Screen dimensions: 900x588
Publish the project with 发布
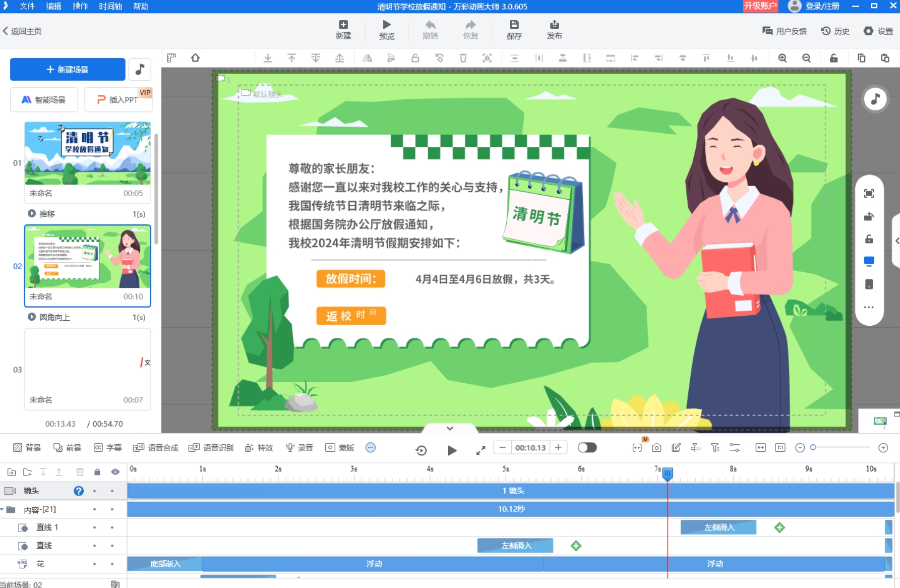[554, 30]
